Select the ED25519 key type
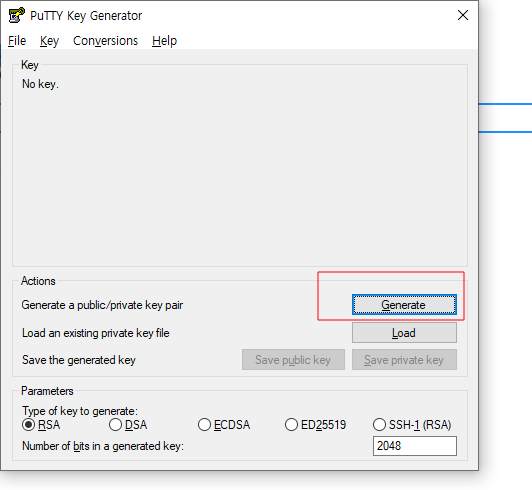 [316, 425]
